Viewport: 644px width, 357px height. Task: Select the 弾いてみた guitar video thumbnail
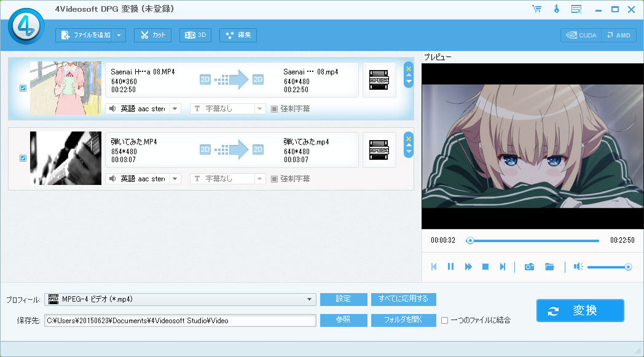point(66,158)
